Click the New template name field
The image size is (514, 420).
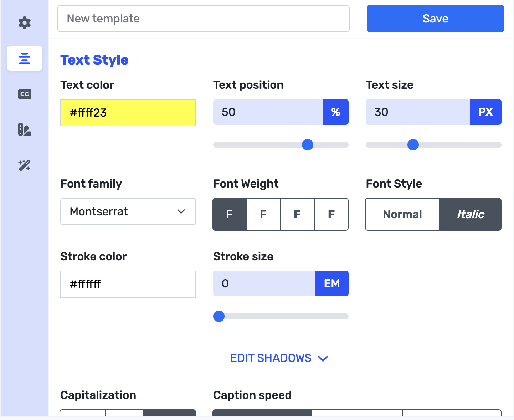point(203,19)
